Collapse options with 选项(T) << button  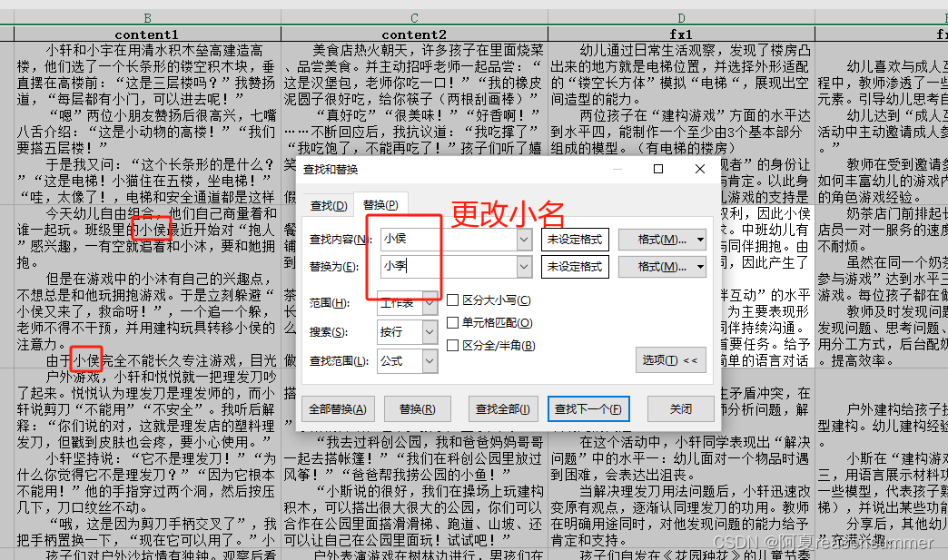[670, 360]
